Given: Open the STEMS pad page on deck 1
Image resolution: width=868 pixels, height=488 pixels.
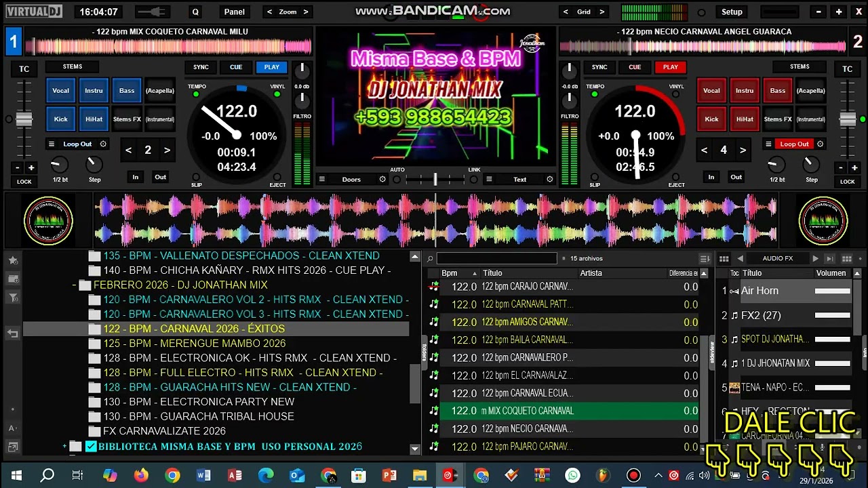Looking at the screenshot, I should [x=73, y=66].
